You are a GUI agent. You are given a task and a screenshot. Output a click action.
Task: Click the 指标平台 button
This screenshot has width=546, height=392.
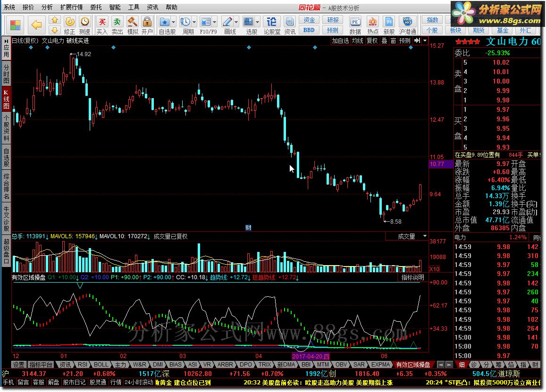(41, 365)
